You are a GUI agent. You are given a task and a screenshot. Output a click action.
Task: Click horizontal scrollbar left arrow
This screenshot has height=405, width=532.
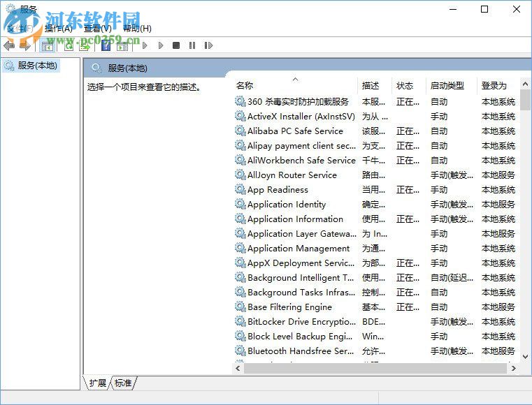click(x=238, y=368)
